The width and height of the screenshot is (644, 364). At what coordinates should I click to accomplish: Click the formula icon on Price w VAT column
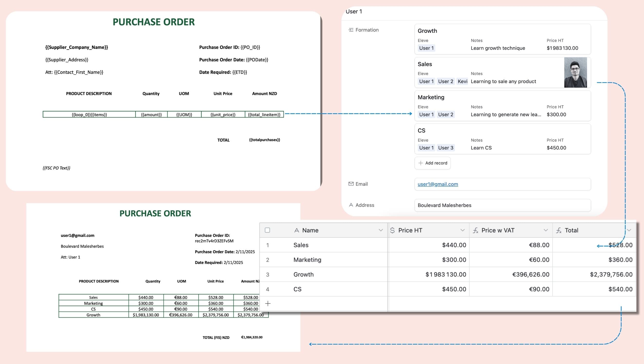pos(476,231)
